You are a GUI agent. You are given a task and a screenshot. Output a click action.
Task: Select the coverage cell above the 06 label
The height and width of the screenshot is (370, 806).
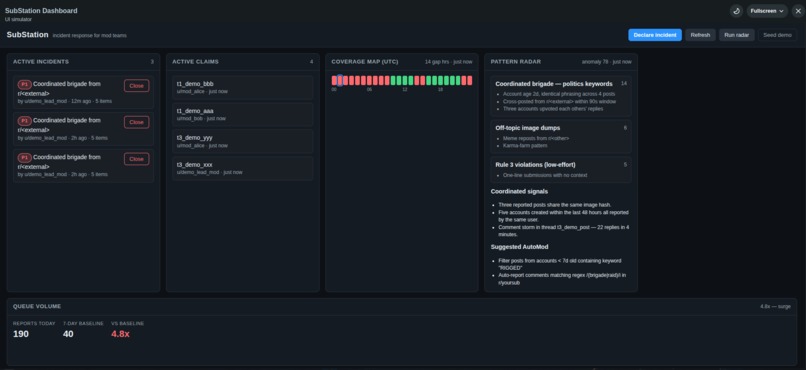pyautogui.click(x=369, y=80)
